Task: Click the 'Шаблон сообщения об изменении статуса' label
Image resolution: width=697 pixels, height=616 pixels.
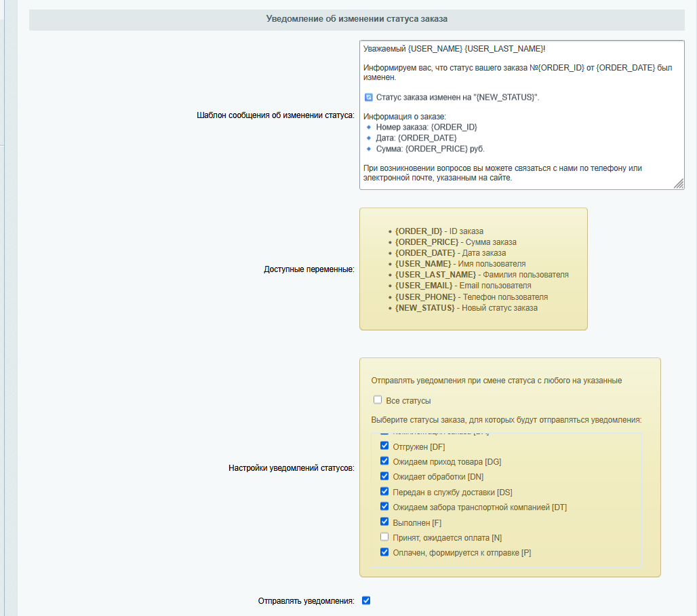Action: [275, 115]
